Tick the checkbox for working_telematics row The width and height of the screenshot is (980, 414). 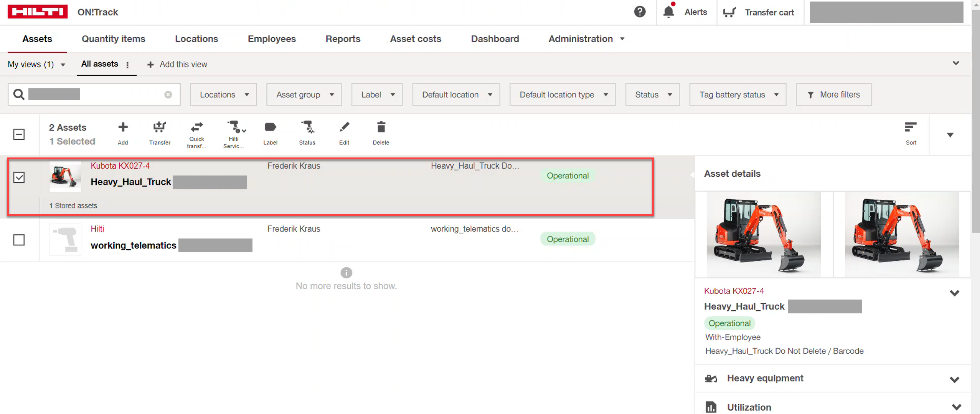19,240
